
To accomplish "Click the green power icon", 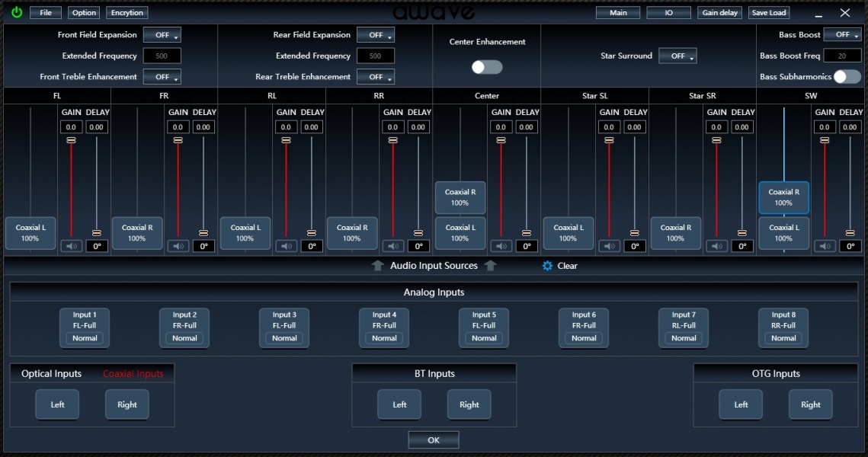I will point(17,12).
